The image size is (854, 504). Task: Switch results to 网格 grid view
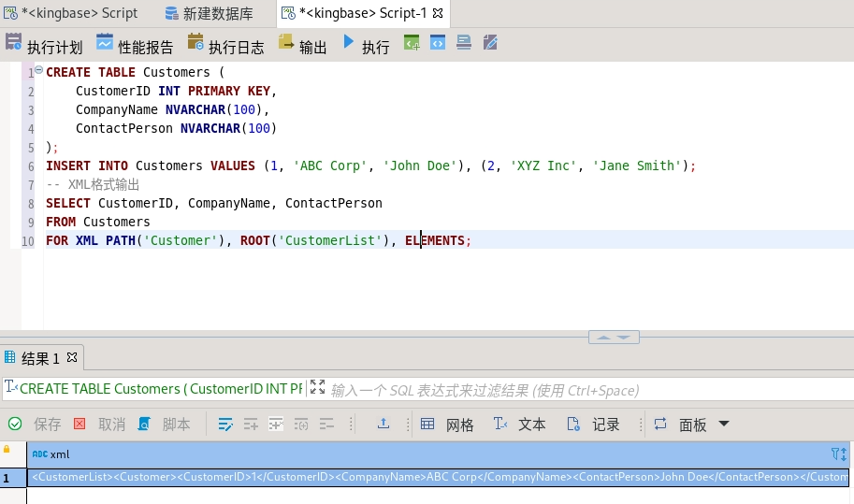pos(448,425)
